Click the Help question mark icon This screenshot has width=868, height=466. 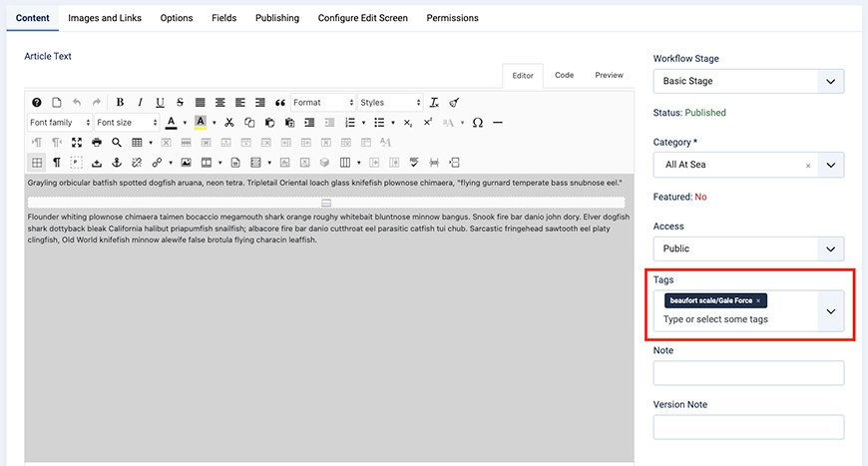pos(37,102)
